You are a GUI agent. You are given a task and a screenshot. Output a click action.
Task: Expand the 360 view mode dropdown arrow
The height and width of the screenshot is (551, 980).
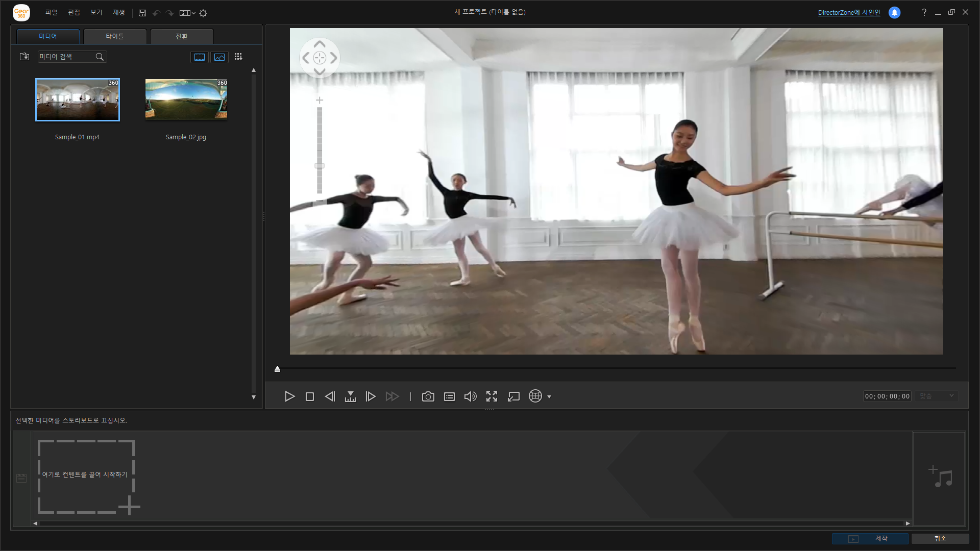(549, 397)
